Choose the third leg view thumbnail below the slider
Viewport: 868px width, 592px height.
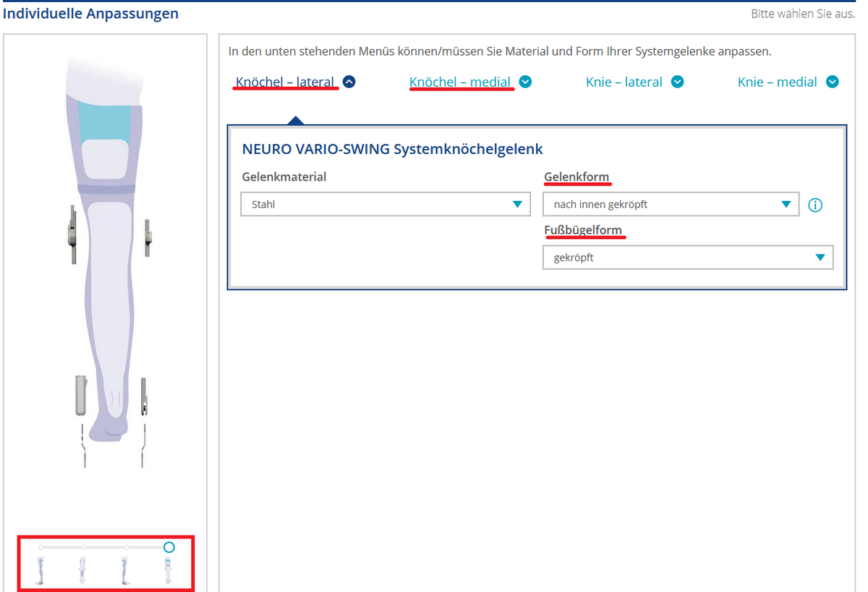click(126, 570)
